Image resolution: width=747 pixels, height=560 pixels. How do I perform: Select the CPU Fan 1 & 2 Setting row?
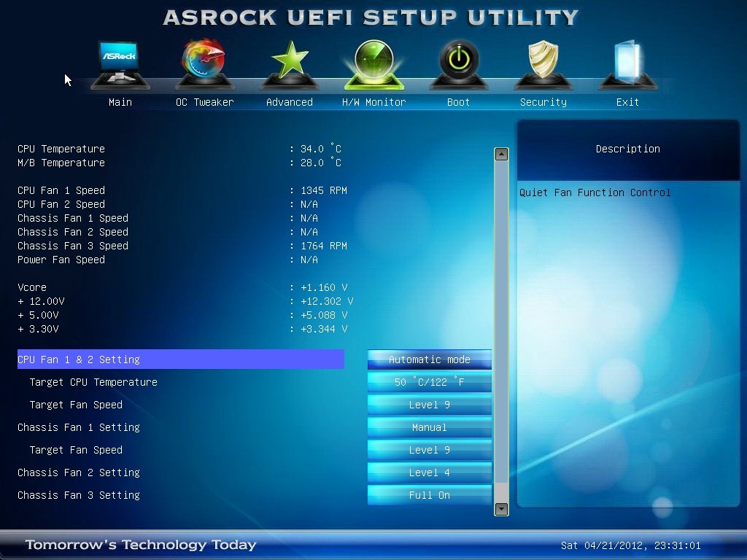tap(181, 359)
